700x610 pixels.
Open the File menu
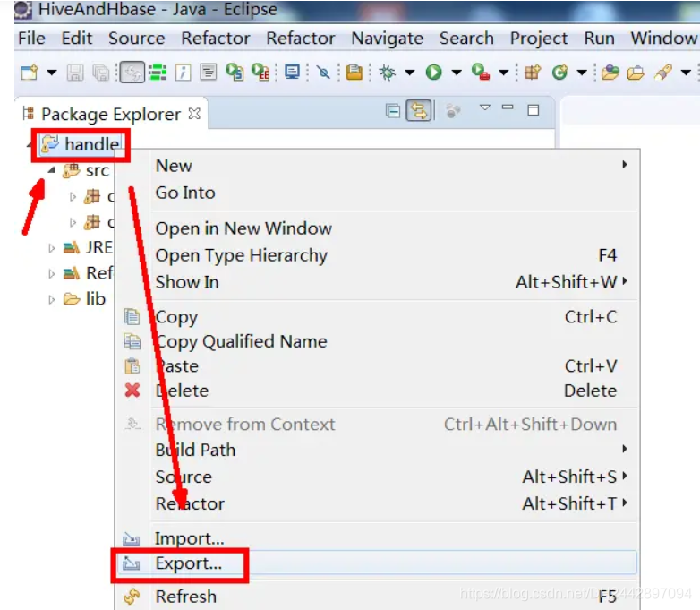tap(31, 39)
